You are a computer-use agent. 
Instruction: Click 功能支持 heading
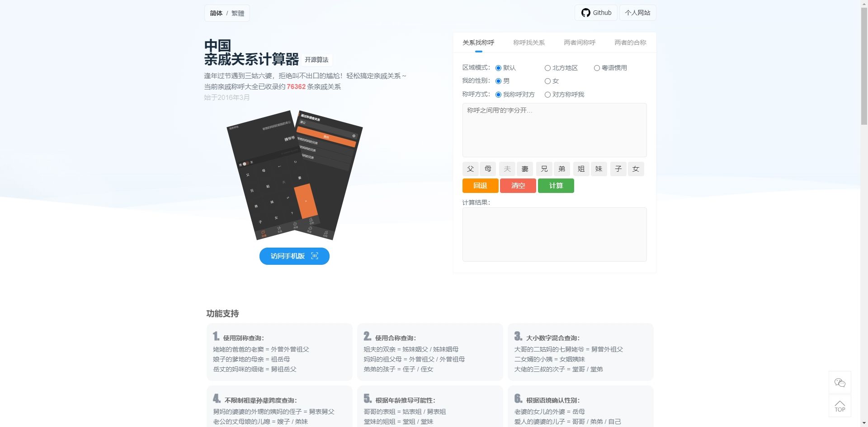(222, 314)
